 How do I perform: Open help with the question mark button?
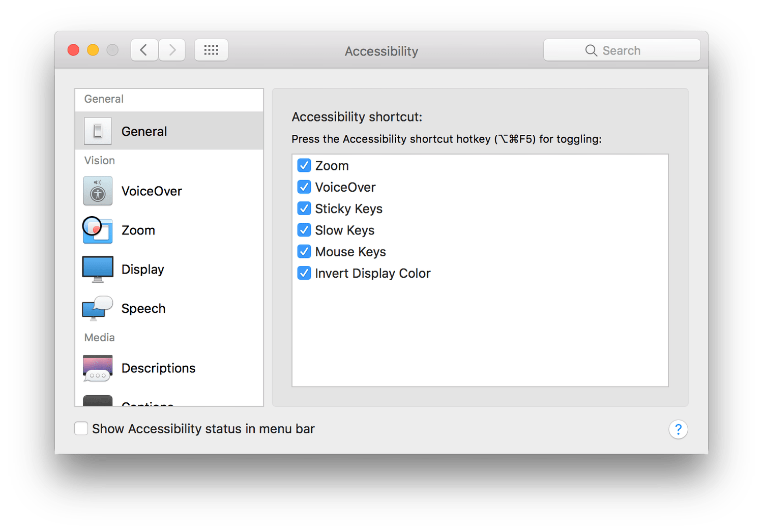(678, 429)
